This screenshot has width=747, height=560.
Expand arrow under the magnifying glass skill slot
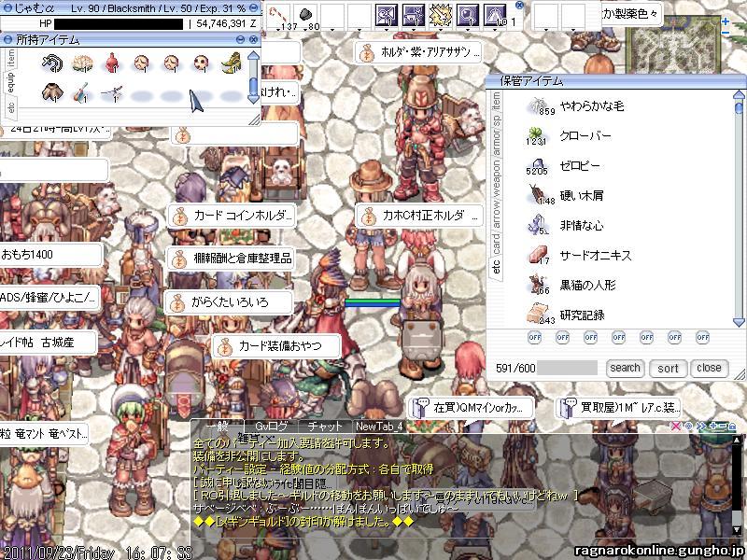(468, 30)
